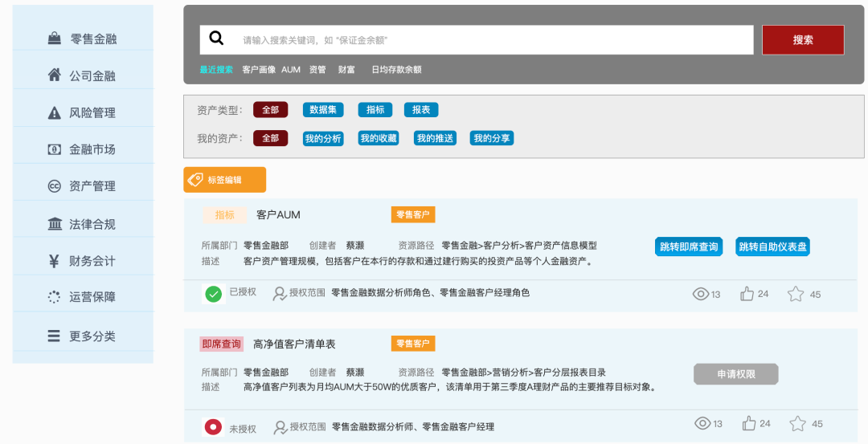Favorite 高净值客户清单表 with star icon
This screenshot has width=868, height=444.
(798, 424)
